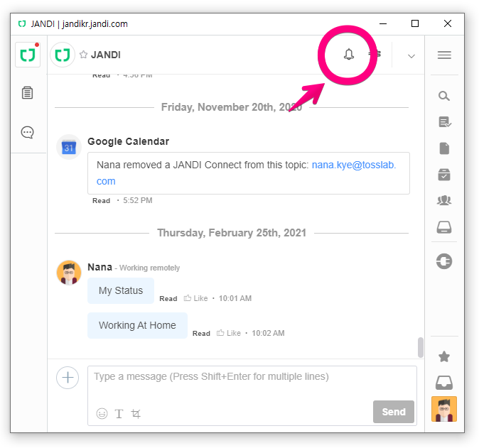Click Read under the Google Calendar message
This screenshot has height=448, width=479.
101,200
